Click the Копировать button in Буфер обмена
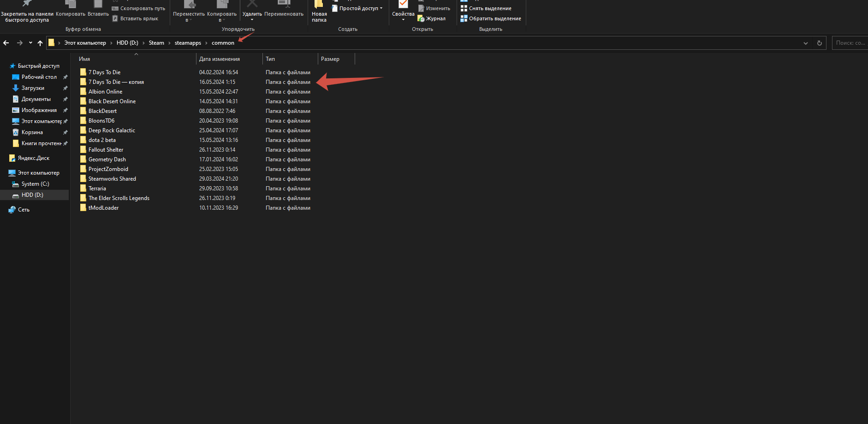This screenshot has height=424, width=868. 71,9
